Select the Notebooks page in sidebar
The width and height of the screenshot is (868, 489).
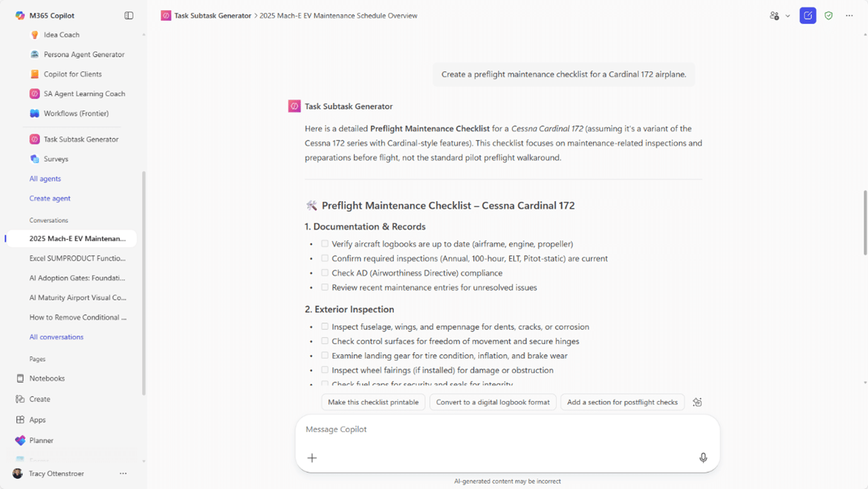point(47,379)
